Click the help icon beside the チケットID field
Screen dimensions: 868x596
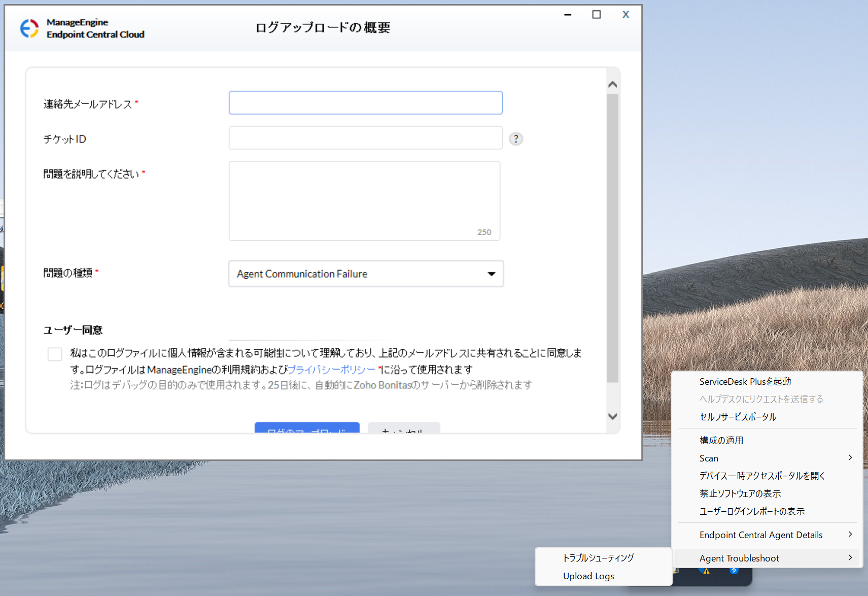point(516,139)
